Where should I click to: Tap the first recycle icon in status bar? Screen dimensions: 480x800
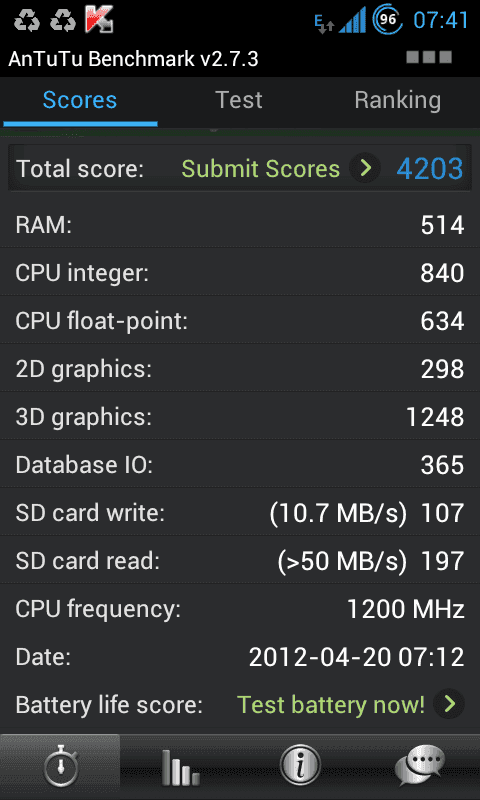(x=26, y=20)
